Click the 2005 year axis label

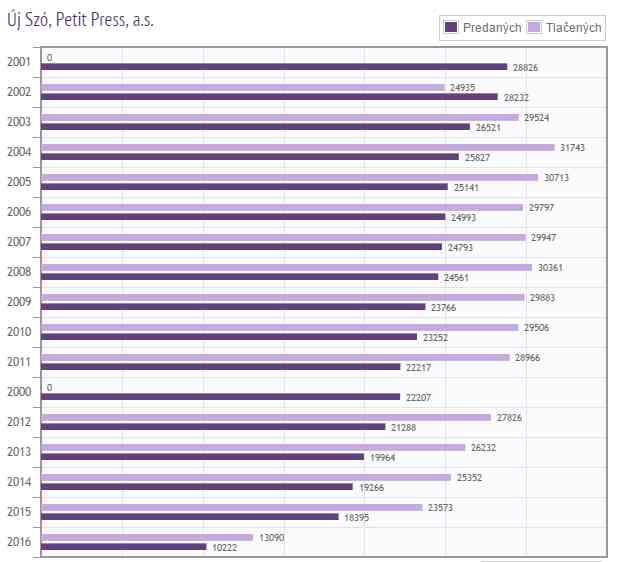tap(18, 182)
